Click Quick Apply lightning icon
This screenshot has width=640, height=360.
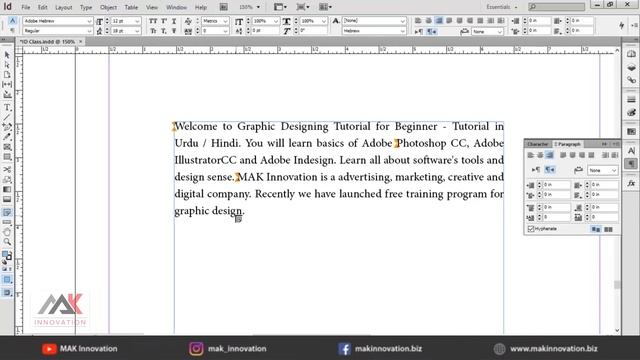622,25
